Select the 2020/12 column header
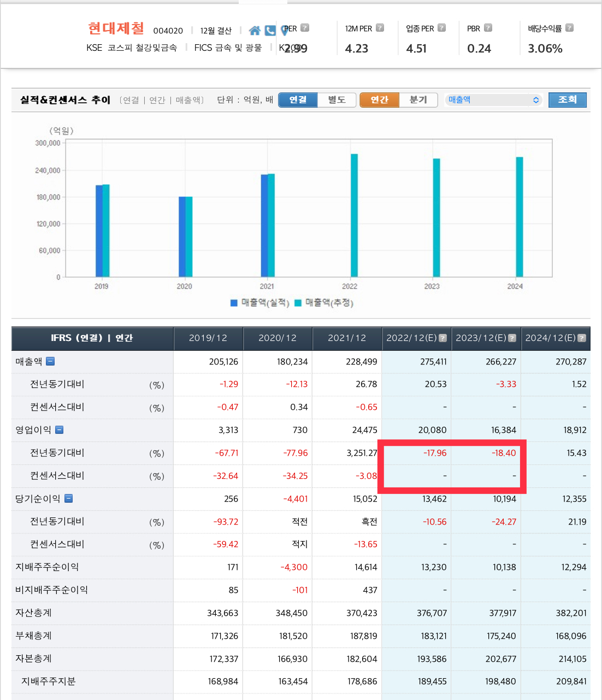 (x=278, y=338)
